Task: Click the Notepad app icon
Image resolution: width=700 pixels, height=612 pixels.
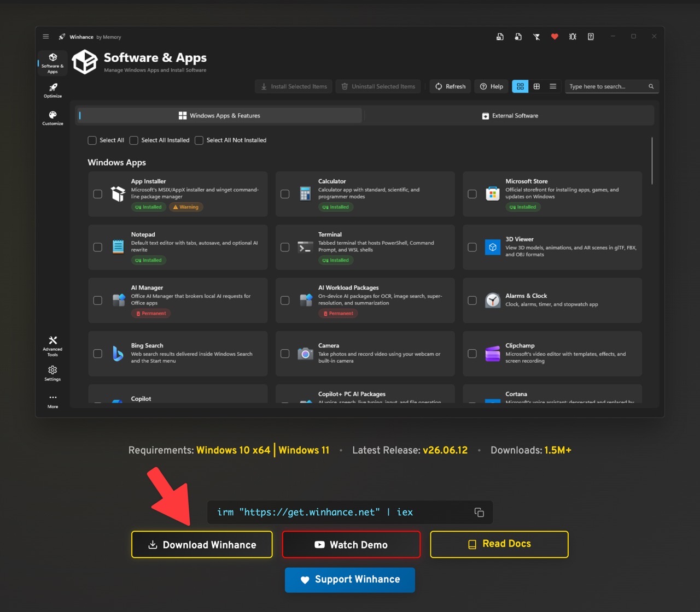Action: 118,247
